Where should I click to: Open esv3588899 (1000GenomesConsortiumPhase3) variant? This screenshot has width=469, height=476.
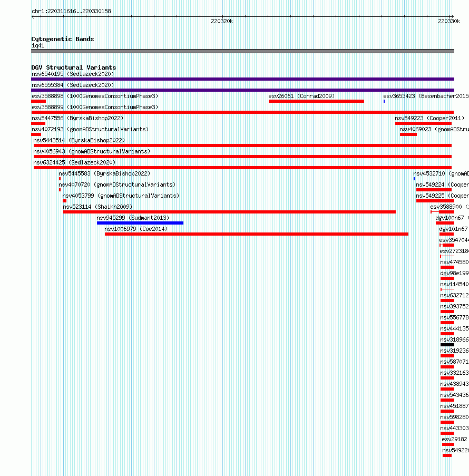[95, 107]
